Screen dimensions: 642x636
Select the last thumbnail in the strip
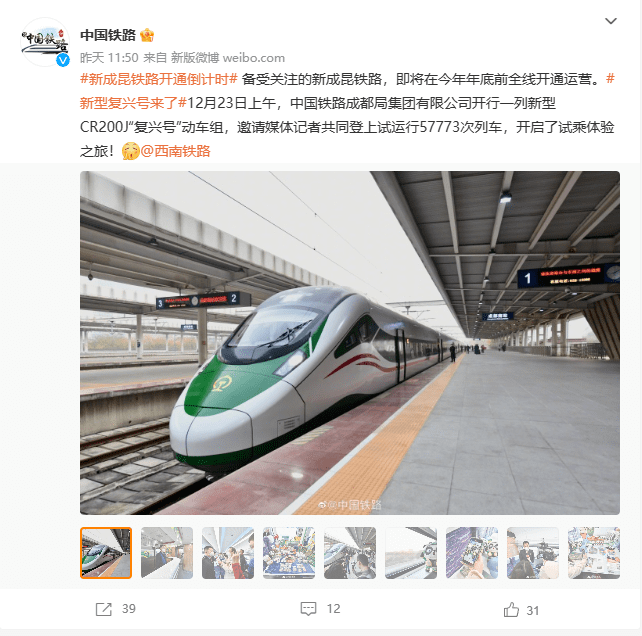pyautogui.click(x=594, y=553)
